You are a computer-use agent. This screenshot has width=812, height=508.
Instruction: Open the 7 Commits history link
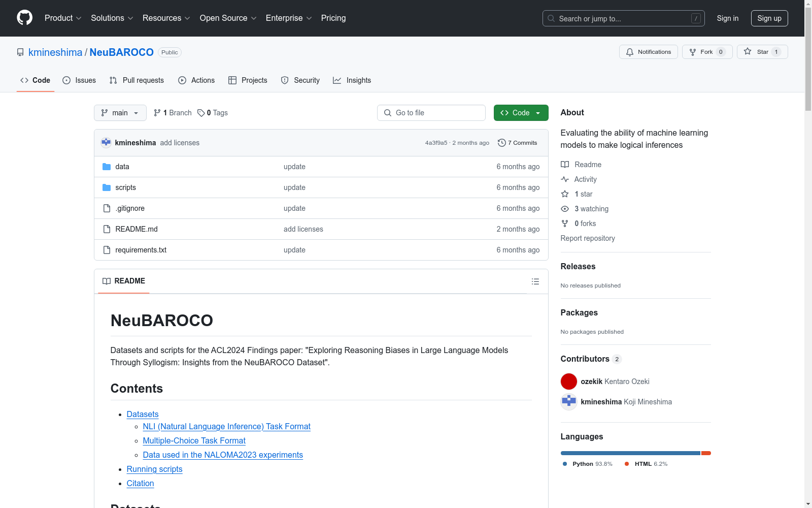tap(518, 143)
